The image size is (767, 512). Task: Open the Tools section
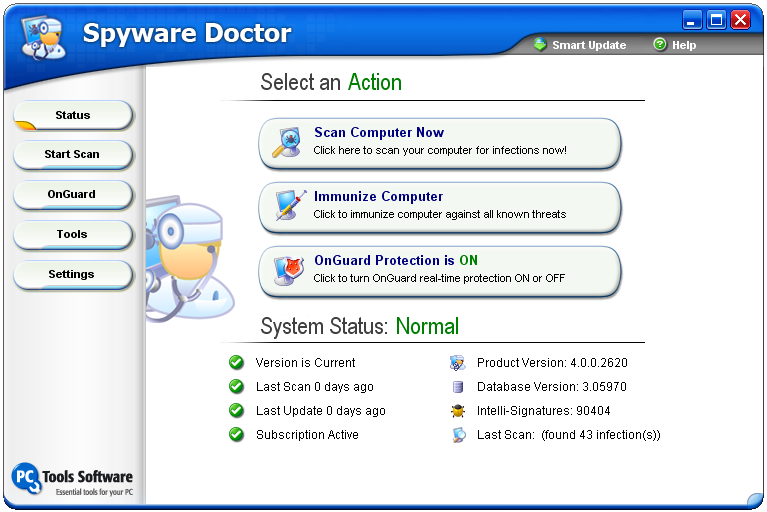pyautogui.click(x=73, y=235)
